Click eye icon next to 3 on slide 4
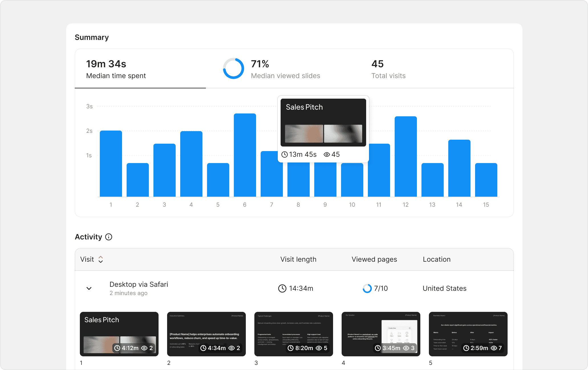Viewport: 588px width, 370px height. (x=406, y=348)
